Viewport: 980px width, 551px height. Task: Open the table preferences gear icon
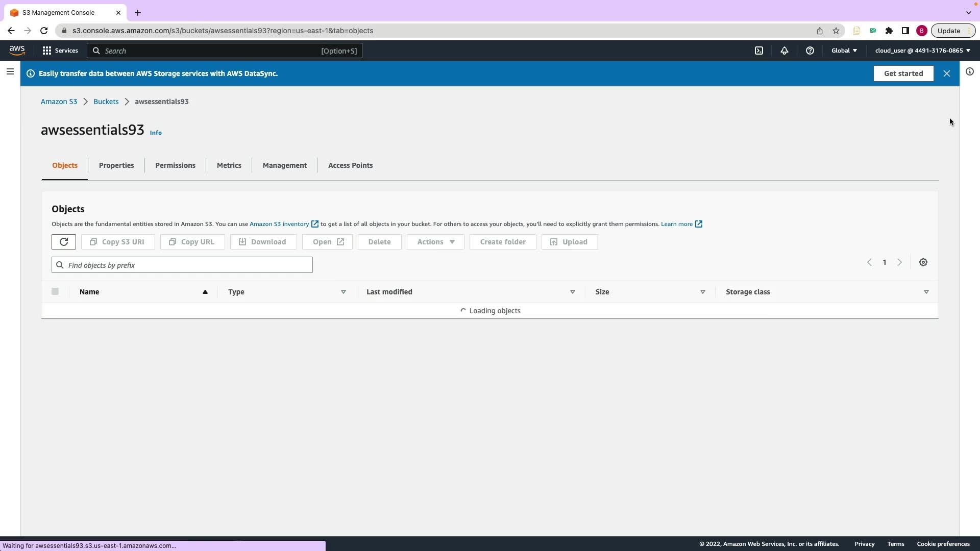pos(923,262)
